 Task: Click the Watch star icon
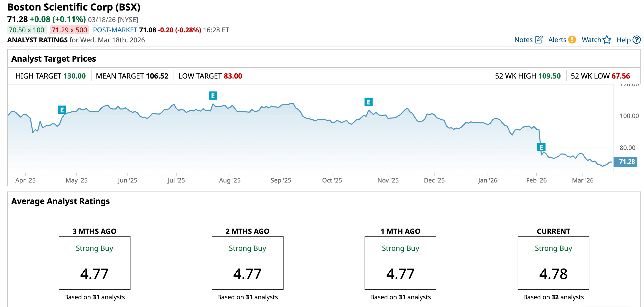(x=607, y=40)
